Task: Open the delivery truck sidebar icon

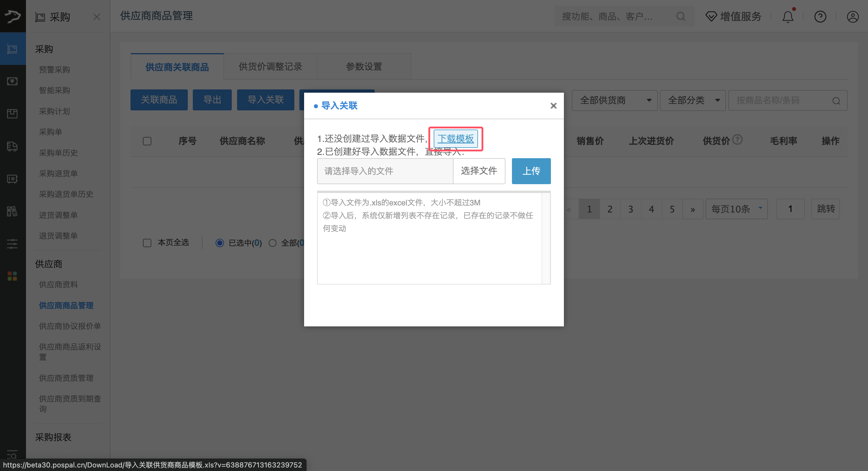Action: 12,146
